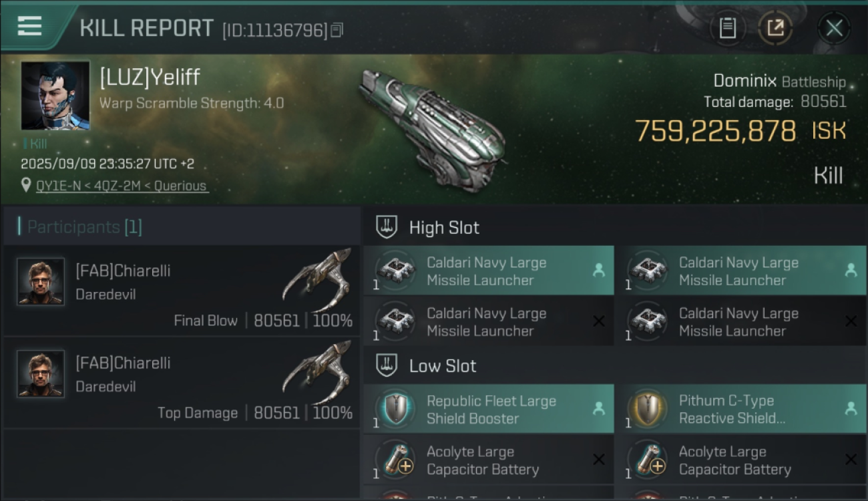Collapse the Low Slot section

point(387,365)
